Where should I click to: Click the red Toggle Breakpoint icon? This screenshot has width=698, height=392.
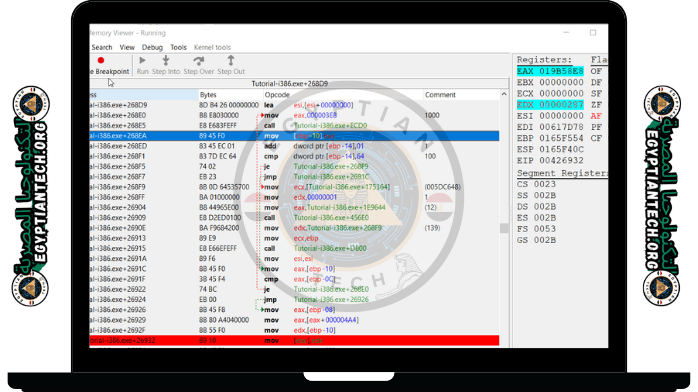(x=101, y=61)
